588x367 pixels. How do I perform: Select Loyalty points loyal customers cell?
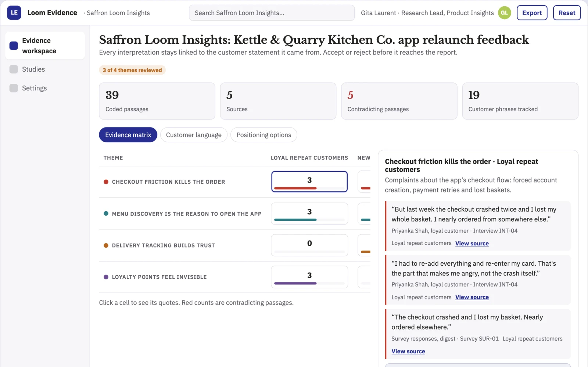point(309,277)
